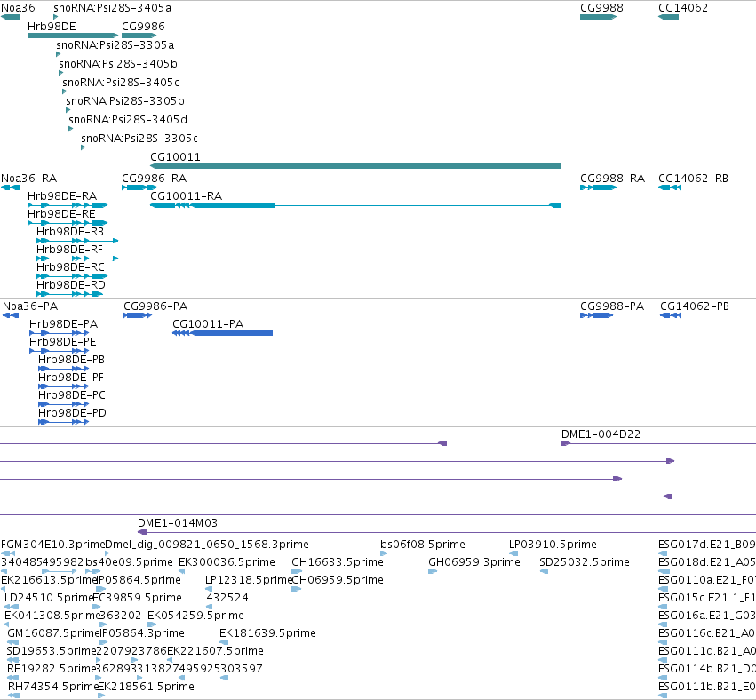
Task: Select the snoRNA:Psi28S-3405b label
Action: [x=118, y=64]
